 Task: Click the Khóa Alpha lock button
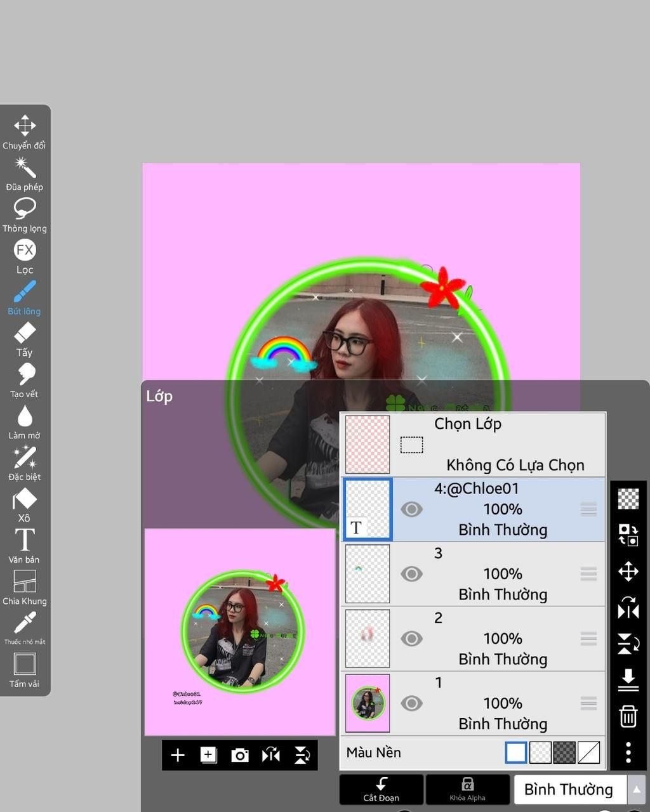pos(468,790)
